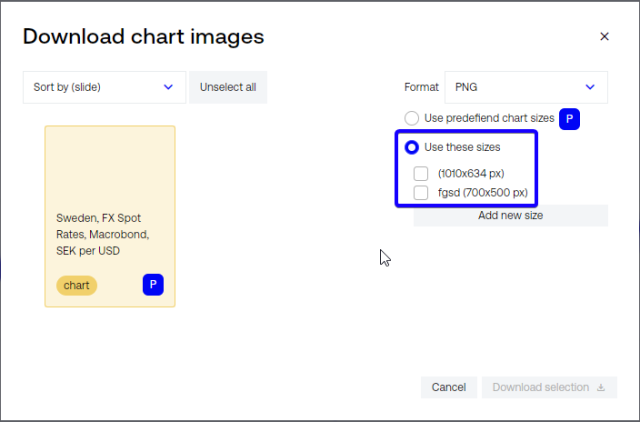Select the Use predefined chart sizes radio button
640x422 pixels.
pos(411,118)
